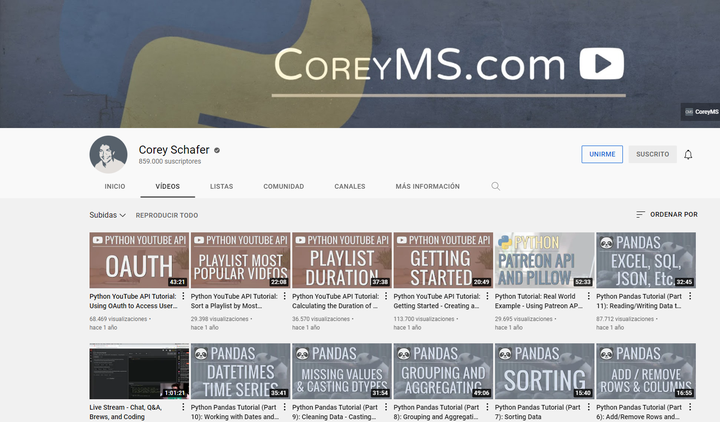Open title 'Live Stream - Chat, Q&A, Brews, and Coding'
The image size is (720, 422).
click(126, 412)
